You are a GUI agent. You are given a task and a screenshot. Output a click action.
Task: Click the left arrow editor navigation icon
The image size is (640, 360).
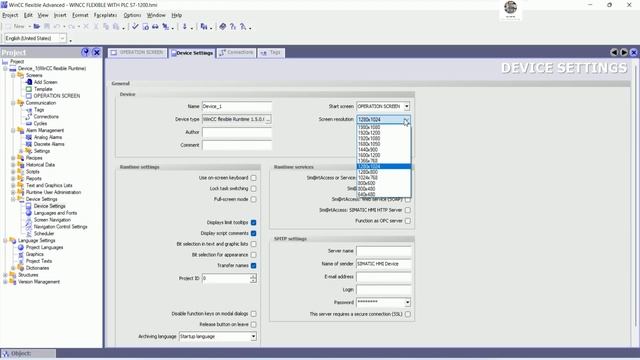(614, 52)
